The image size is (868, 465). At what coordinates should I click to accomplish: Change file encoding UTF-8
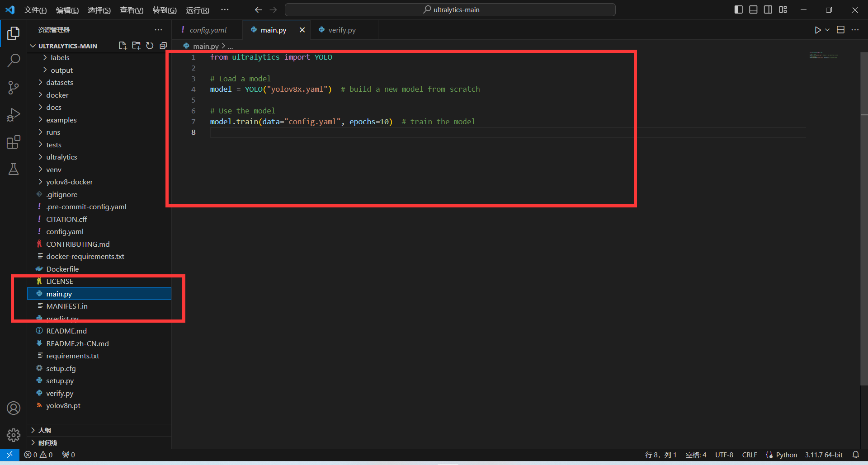pyautogui.click(x=724, y=455)
